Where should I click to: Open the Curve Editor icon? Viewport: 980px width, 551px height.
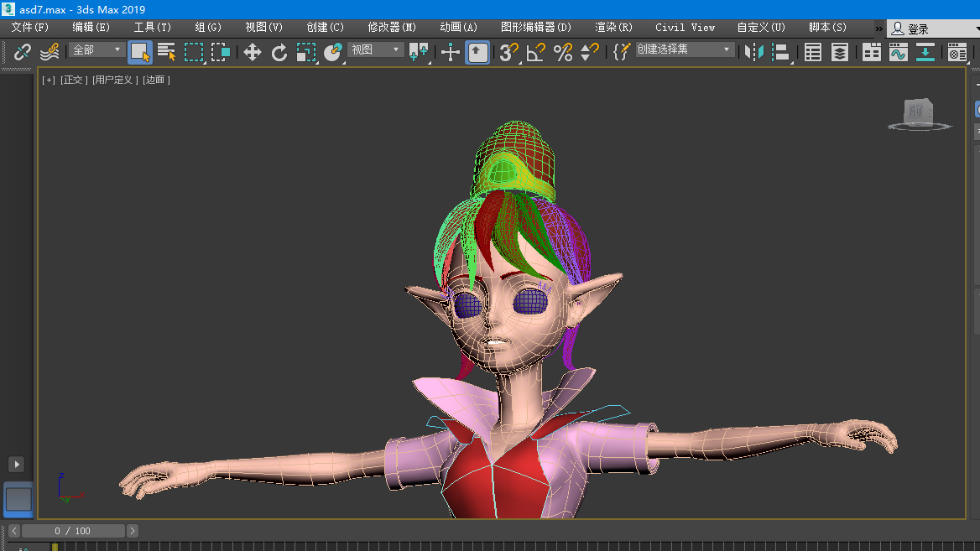click(x=899, y=53)
